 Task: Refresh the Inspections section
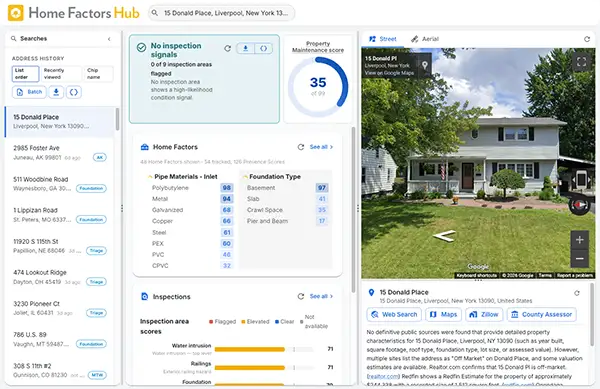coord(301,296)
